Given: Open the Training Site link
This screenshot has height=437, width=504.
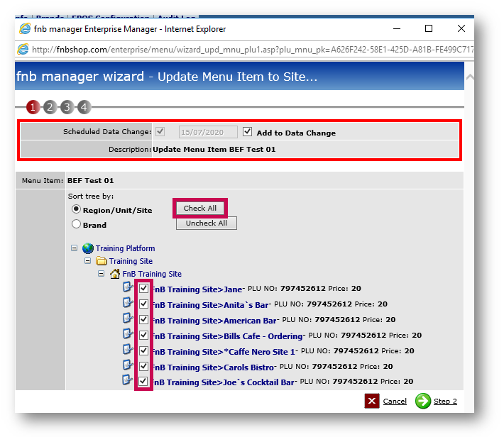Looking at the screenshot, I should click(x=131, y=261).
